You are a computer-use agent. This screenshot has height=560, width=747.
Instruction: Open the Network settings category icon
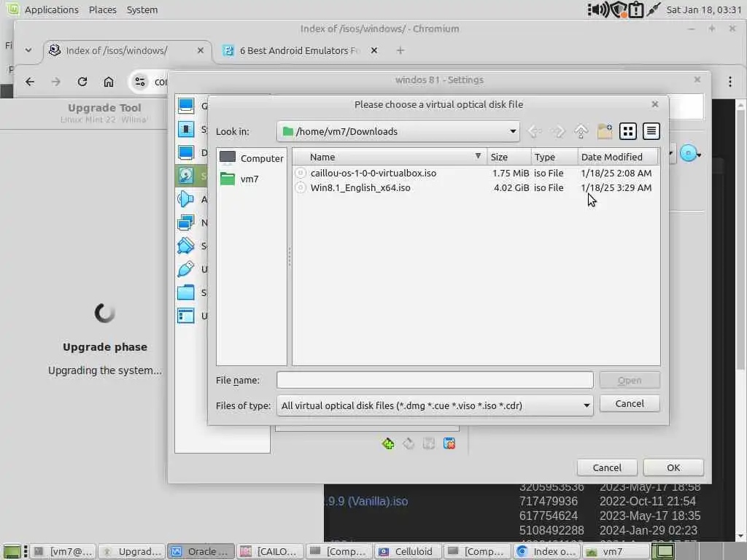tap(186, 222)
